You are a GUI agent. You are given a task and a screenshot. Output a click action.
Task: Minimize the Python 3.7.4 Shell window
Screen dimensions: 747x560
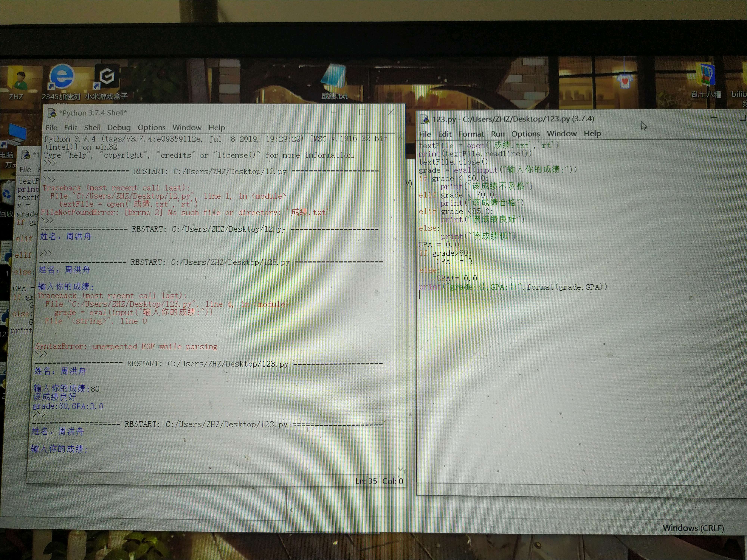tap(334, 112)
